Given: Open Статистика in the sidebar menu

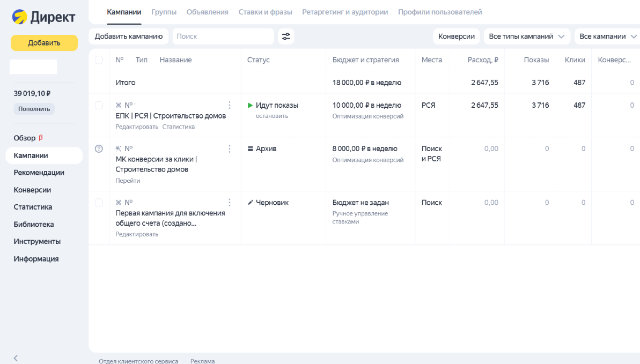Looking at the screenshot, I should click(x=33, y=207).
